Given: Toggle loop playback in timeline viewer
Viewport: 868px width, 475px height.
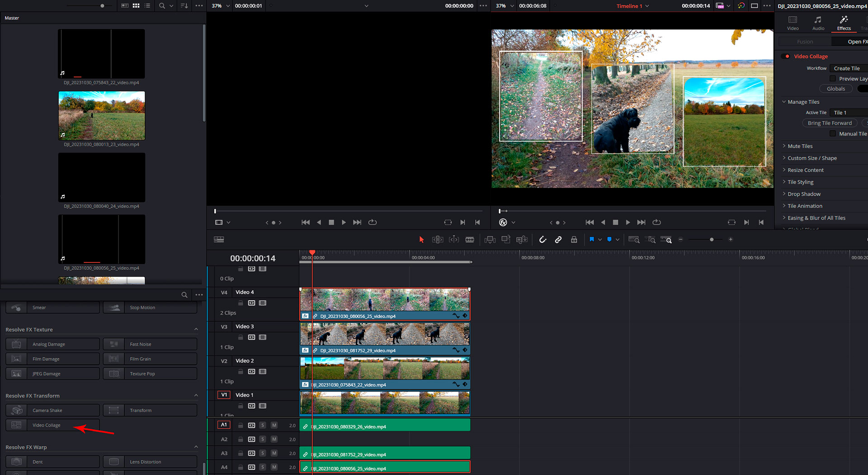Looking at the screenshot, I should coord(657,222).
